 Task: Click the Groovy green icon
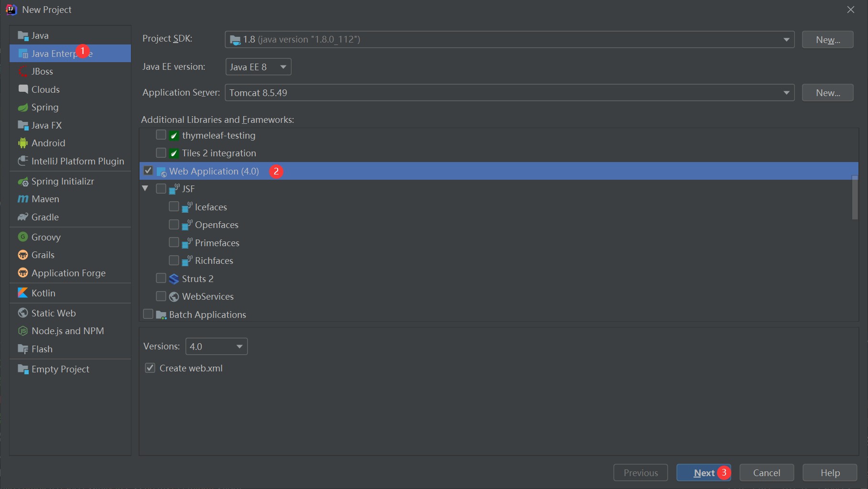pyautogui.click(x=23, y=237)
